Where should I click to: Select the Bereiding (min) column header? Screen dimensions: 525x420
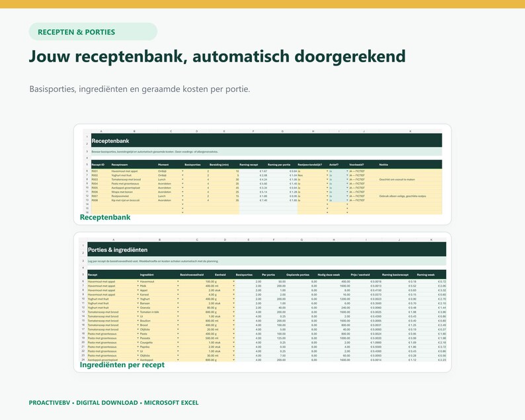coord(219,165)
